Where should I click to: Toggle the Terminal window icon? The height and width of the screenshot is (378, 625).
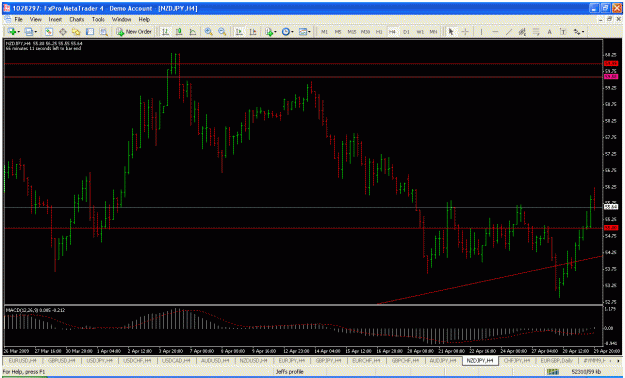(90, 32)
